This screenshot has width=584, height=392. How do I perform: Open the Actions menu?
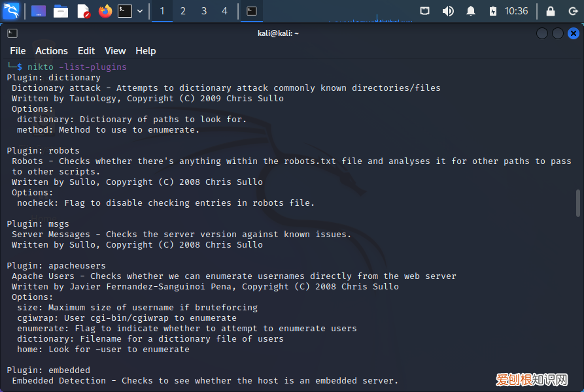[x=52, y=51]
